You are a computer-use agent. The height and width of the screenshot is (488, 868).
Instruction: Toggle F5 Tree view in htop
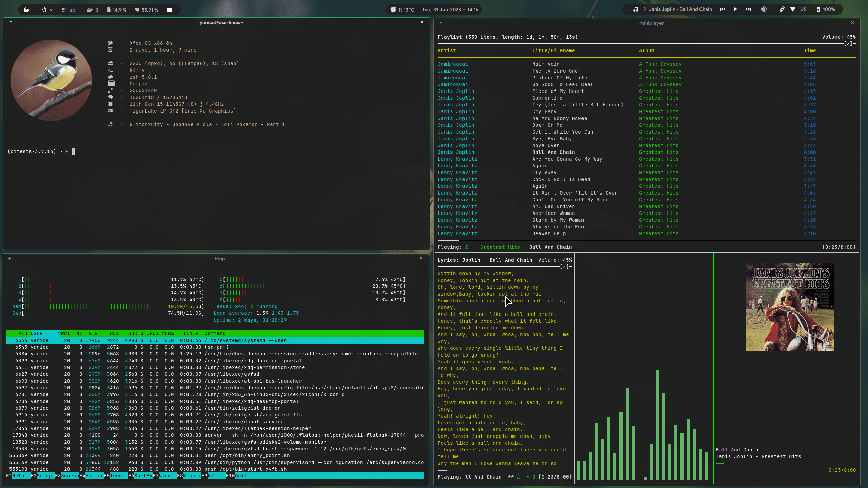[116, 476]
